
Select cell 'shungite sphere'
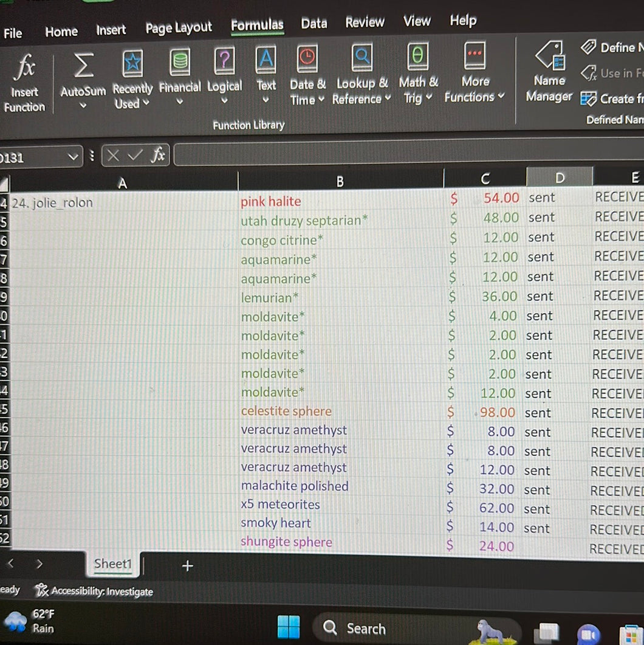tap(341, 542)
